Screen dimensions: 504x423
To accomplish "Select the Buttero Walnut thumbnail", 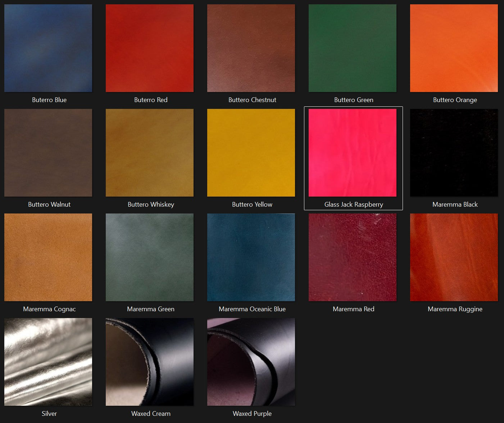I will (48, 153).
